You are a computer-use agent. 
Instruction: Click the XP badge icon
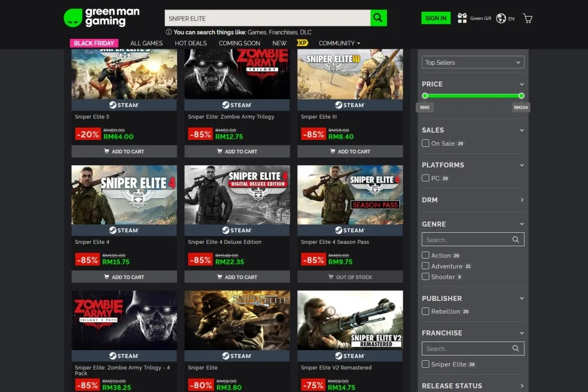[x=302, y=43]
